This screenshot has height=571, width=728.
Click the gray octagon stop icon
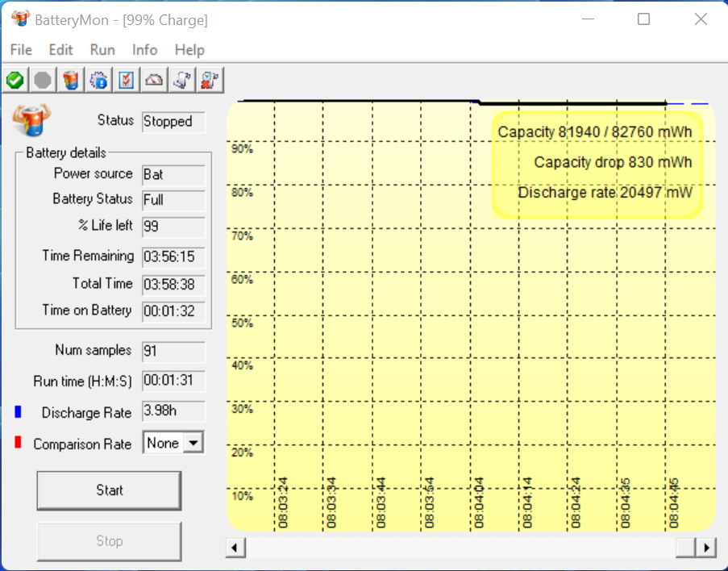click(43, 80)
